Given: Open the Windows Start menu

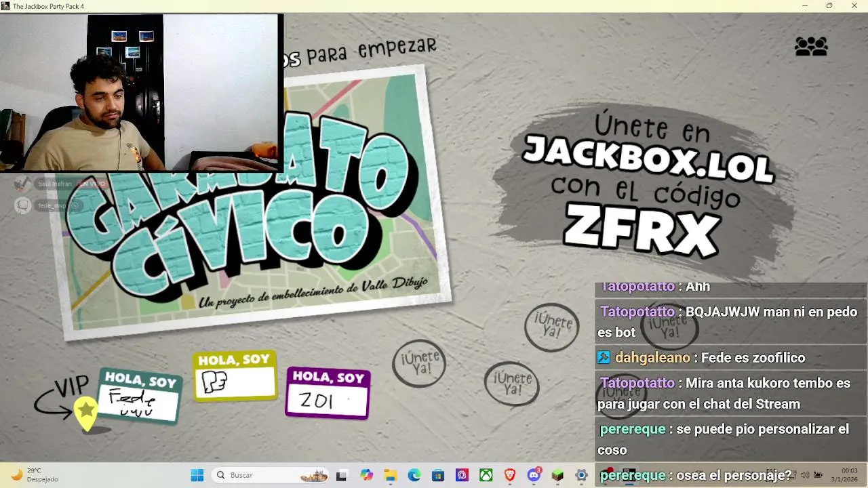Looking at the screenshot, I should 197,475.
